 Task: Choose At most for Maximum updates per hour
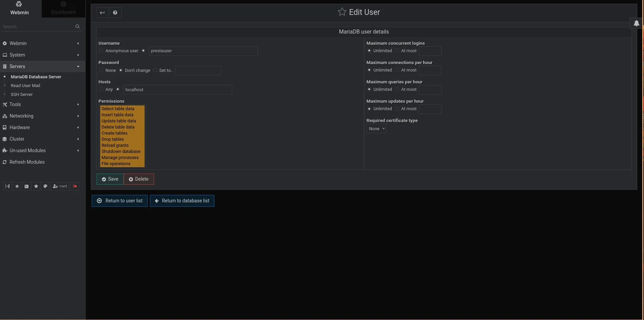pos(397,109)
